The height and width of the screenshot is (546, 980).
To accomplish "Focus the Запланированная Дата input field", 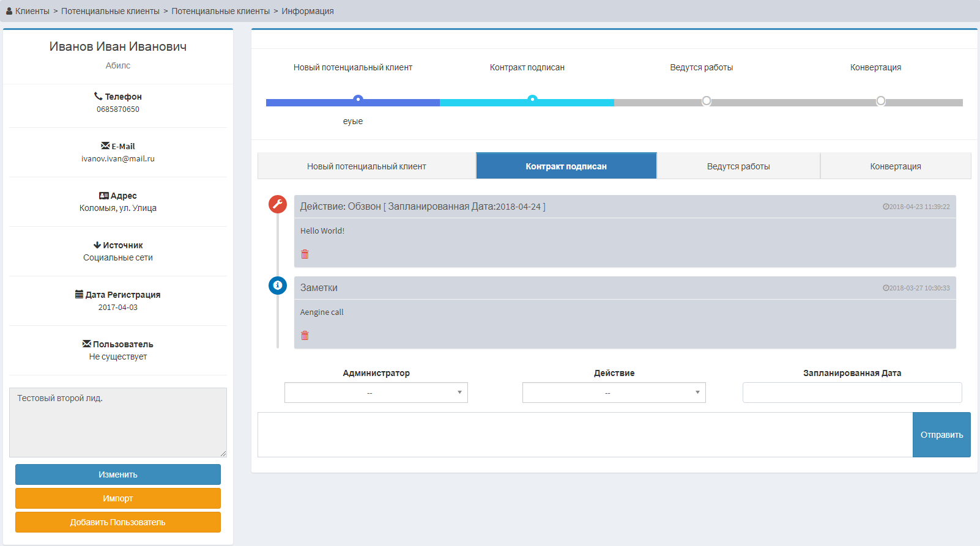I will pyautogui.click(x=852, y=393).
